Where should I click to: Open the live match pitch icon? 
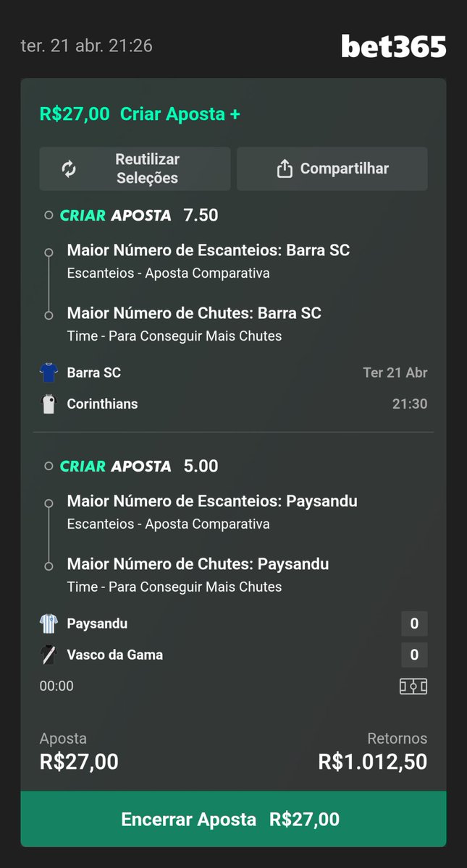[x=413, y=686]
